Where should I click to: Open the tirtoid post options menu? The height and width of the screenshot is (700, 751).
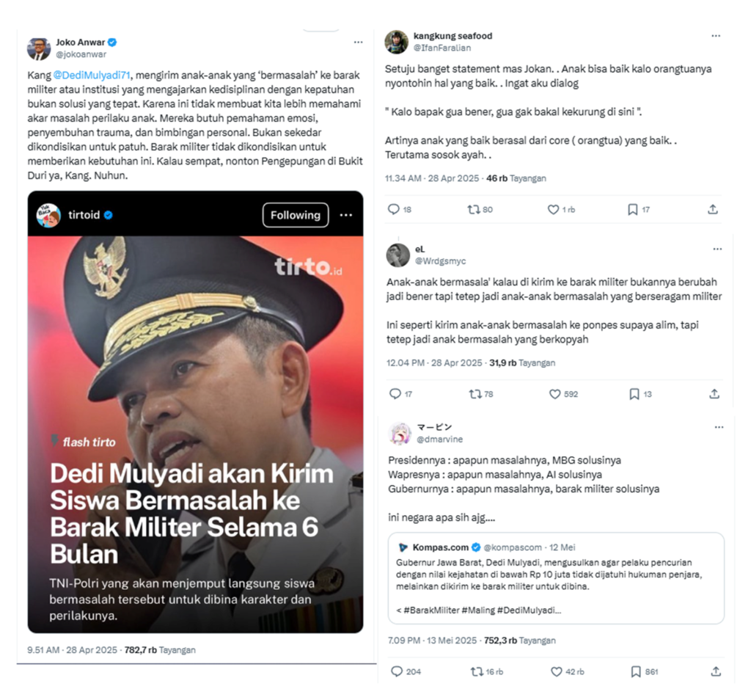click(x=346, y=215)
